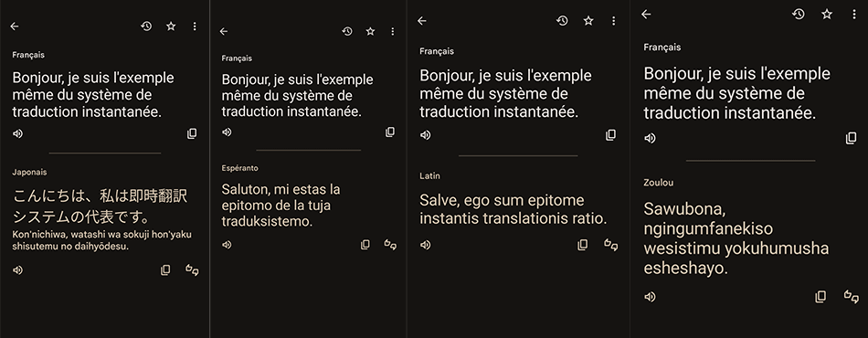Give feedback on the Latin translation
The height and width of the screenshot is (338, 868).
coord(610,245)
